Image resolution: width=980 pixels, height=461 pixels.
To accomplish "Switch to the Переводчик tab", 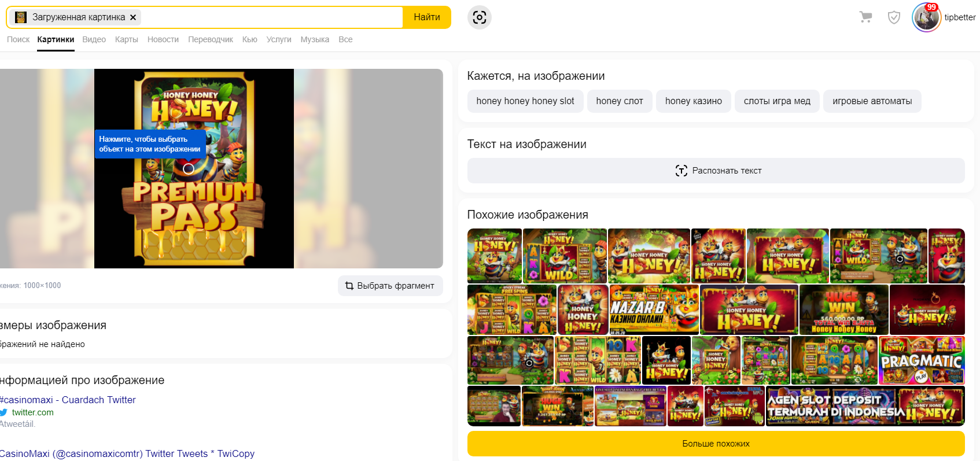I will [x=211, y=39].
